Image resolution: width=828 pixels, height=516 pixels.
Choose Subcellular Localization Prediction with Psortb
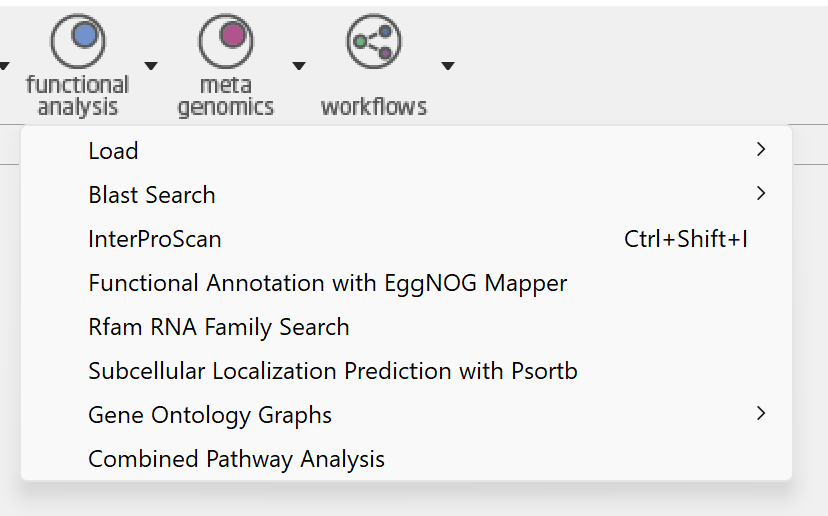coord(333,371)
